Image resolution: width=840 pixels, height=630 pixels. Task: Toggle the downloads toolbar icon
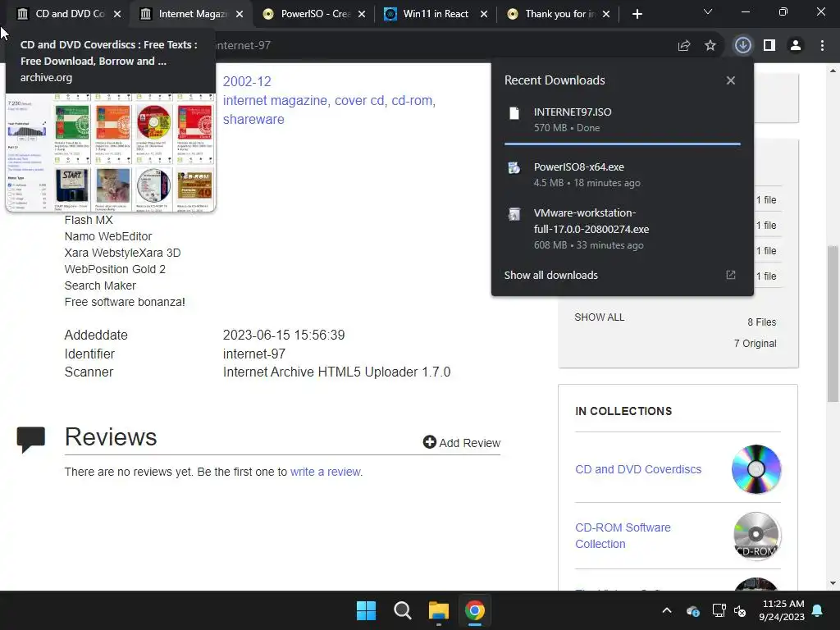click(x=742, y=45)
